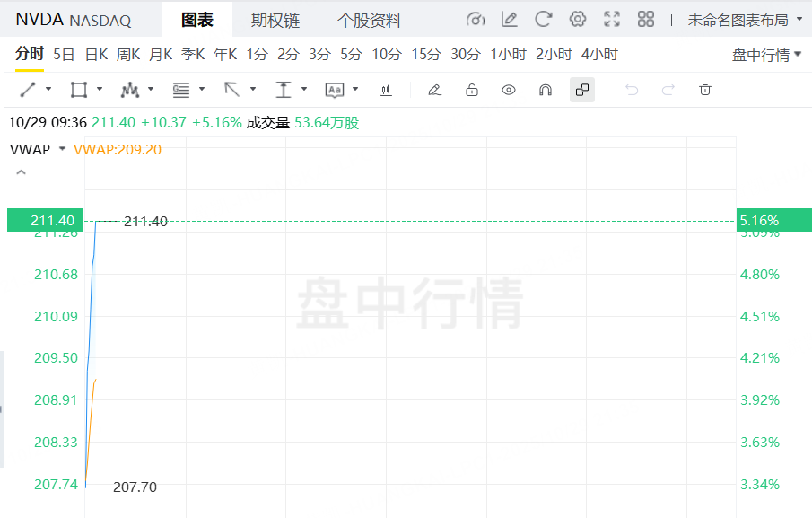The image size is (812, 518).
Task: Open 未命名图表布局 layout dropdown
Action: [x=745, y=21]
